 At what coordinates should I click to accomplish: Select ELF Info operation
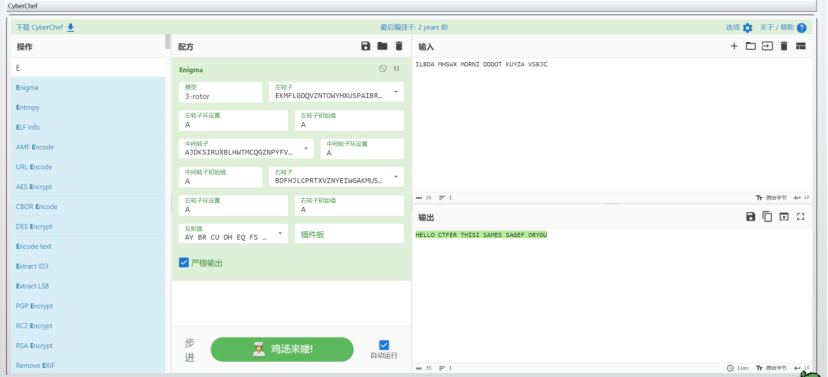[x=88, y=127]
